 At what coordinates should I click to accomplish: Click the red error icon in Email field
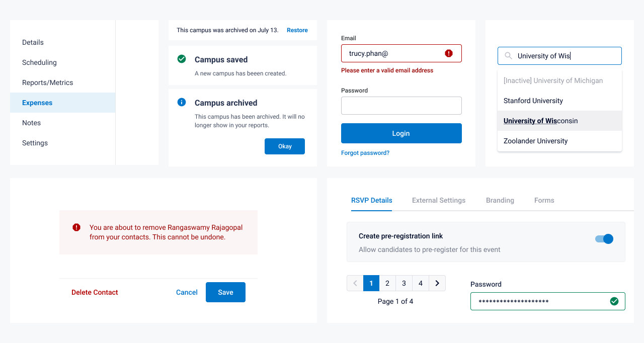[449, 53]
